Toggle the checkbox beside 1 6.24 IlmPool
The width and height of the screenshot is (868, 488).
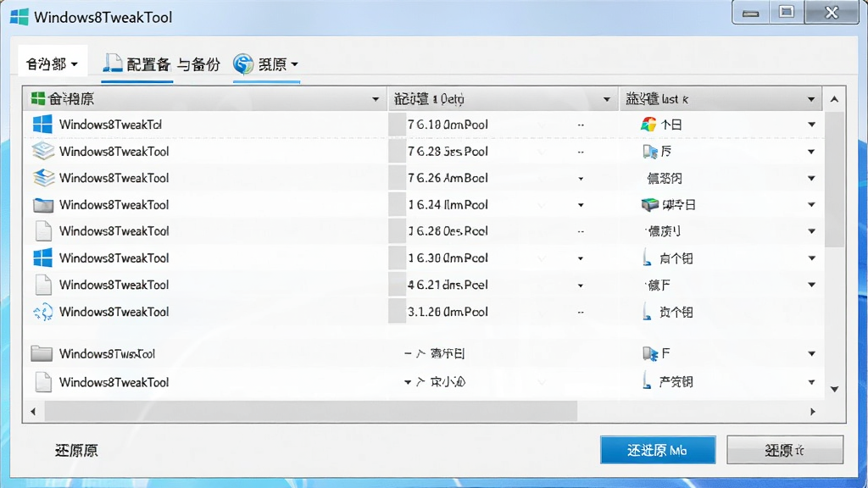click(x=397, y=205)
